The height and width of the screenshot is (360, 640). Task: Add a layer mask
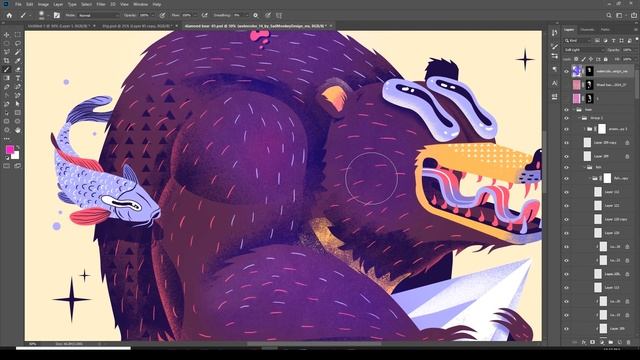pyautogui.click(x=593, y=342)
